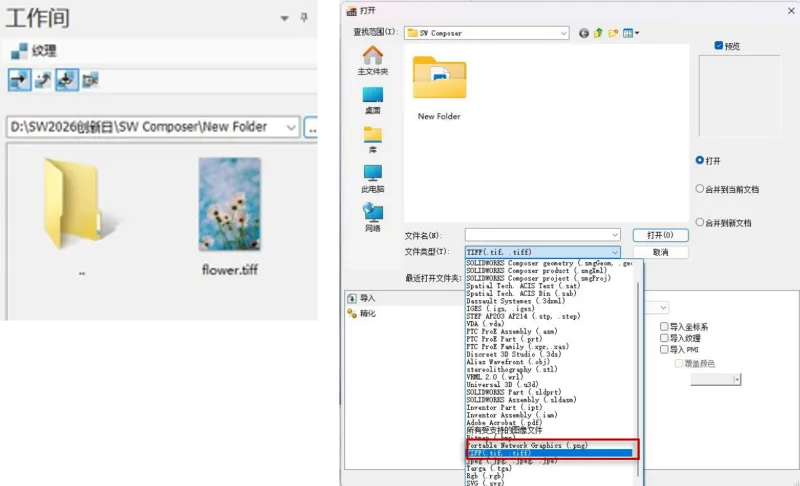Choose Inventor Part (.ipt) type

pyautogui.click(x=504, y=407)
